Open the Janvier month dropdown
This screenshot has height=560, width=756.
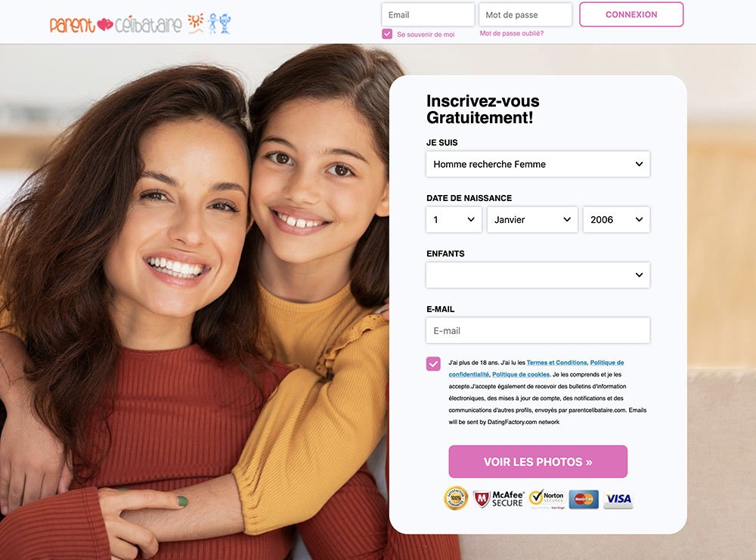pyautogui.click(x=532, y=220)
